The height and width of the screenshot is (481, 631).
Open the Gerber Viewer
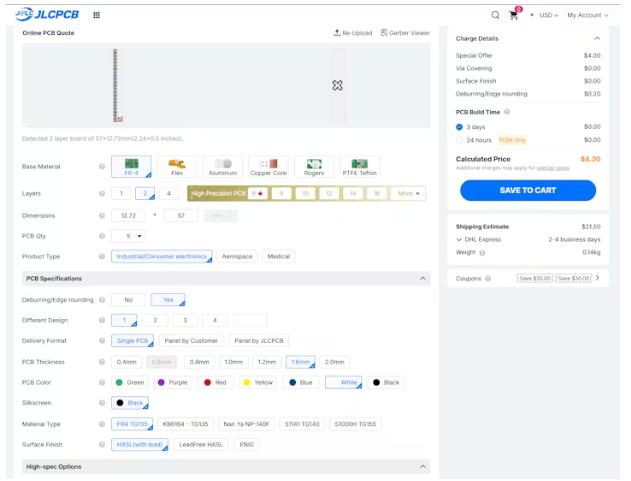tap(405, 33)
